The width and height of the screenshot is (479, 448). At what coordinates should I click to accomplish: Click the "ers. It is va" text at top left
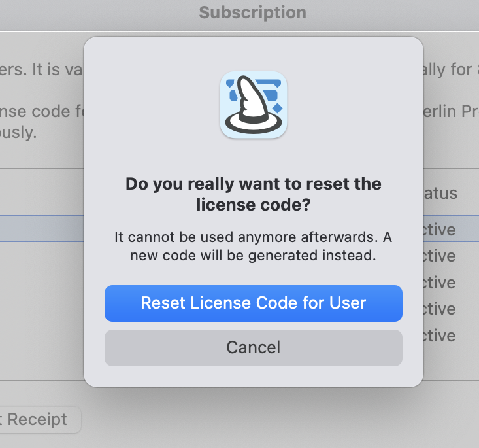click(41, 69)
